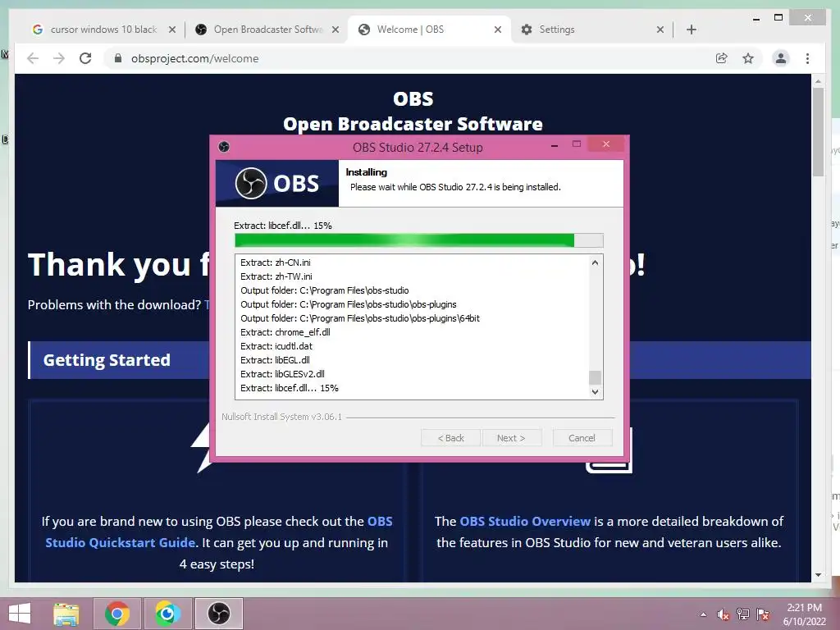Click the page scrollbar down arrow

point(818,575)
